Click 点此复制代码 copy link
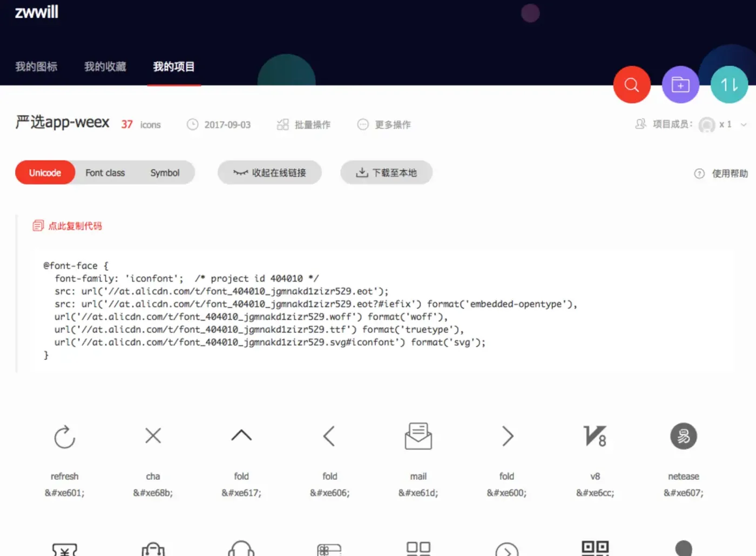This screenshot has width=756, height=556. (75, 226)
